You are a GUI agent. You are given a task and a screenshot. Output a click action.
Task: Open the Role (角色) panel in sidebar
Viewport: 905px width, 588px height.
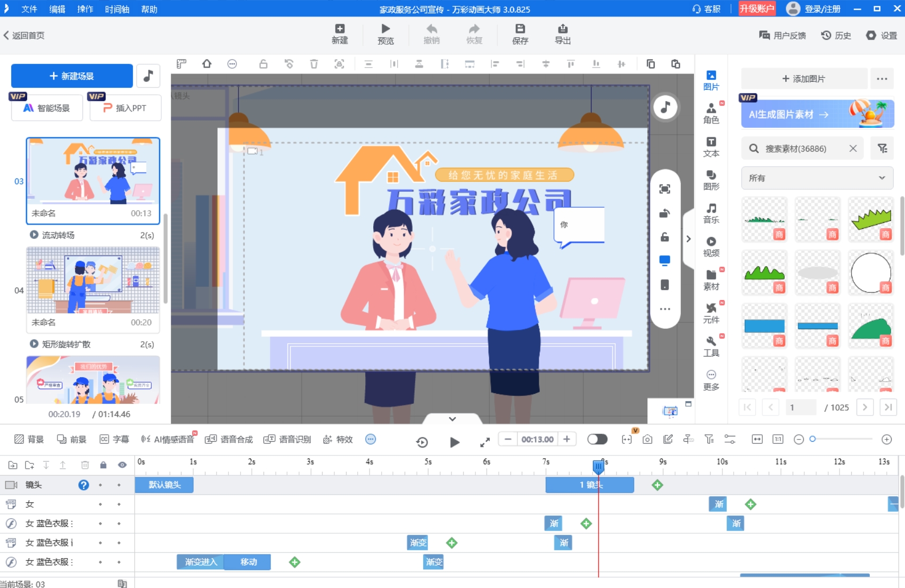pyautogui.click(x=711, y=113)
